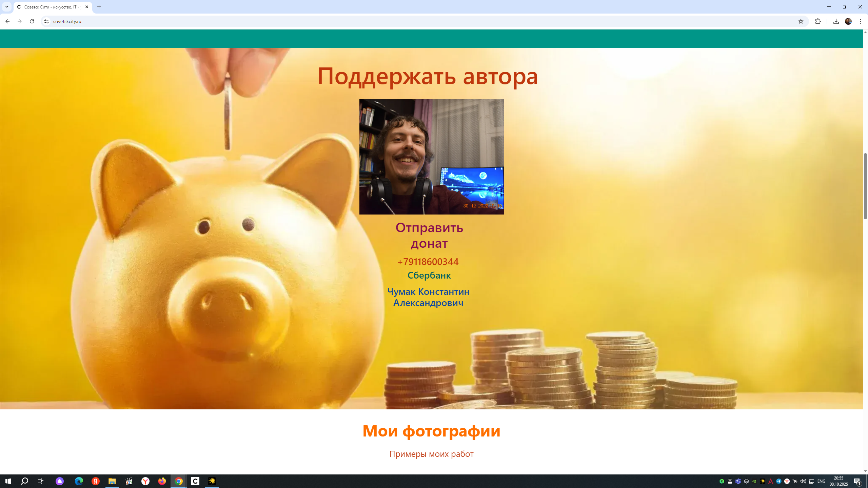Image resolution: width=868 pixels, height=488 pixels.
Task: Open Telegram tray icon
Action: (779, 481)
